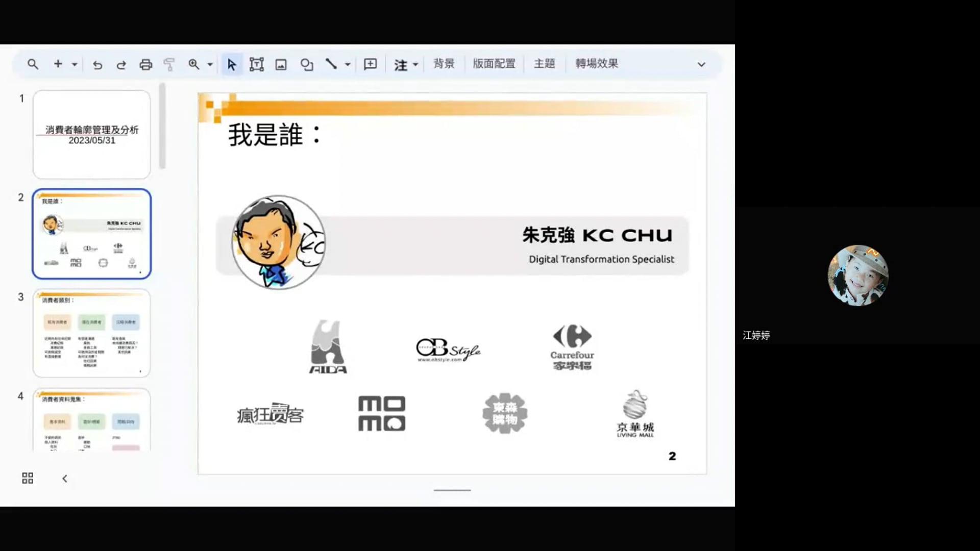Click the add new slide plus button
The image size is (980, 551).
click(x=58, y=64)
